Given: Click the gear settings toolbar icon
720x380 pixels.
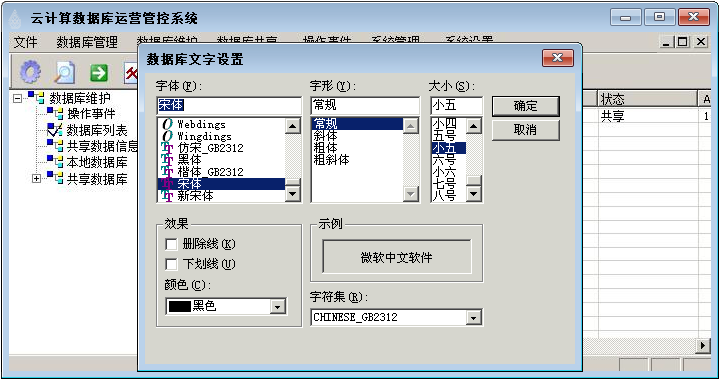Looking at the screenshot, I should point(30,72).
